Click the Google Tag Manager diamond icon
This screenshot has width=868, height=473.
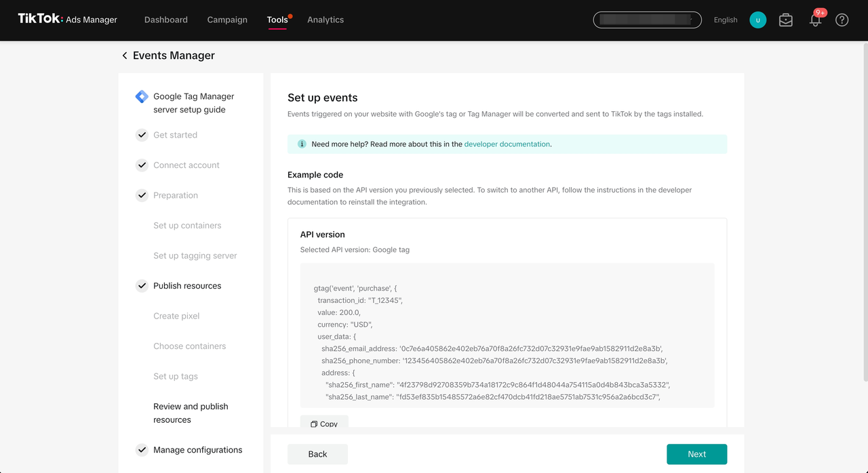[140, 98]
